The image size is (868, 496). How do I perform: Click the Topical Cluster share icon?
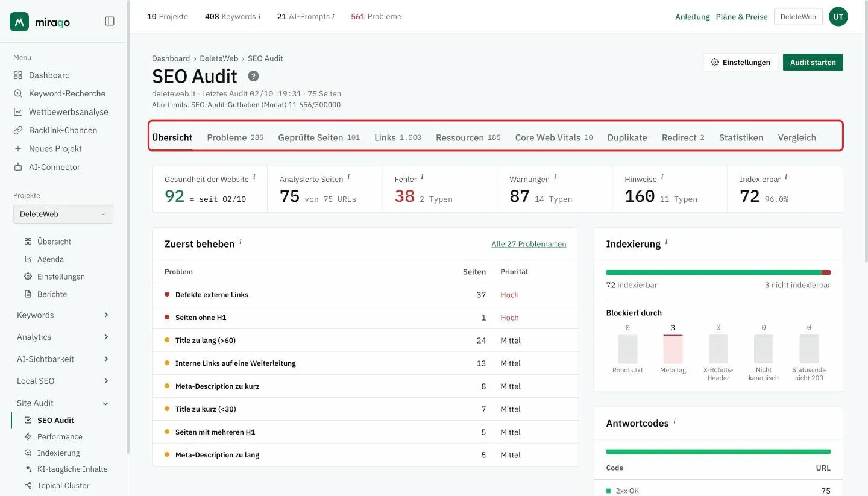(x=28, y=485)
